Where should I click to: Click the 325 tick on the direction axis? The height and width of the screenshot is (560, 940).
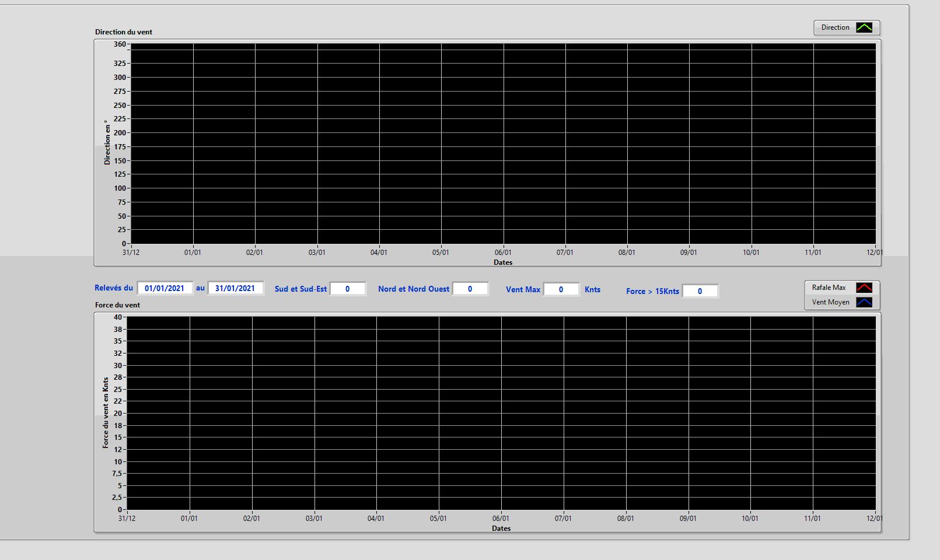point(120,64)
